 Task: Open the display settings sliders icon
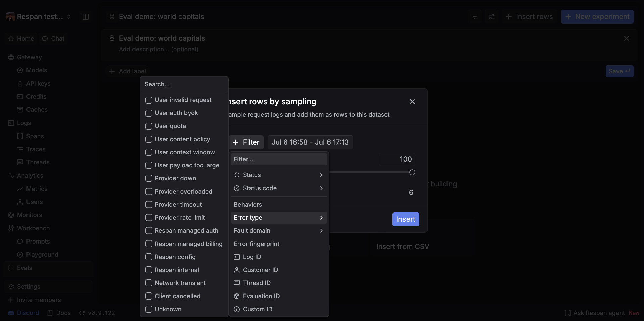point(492,17)
